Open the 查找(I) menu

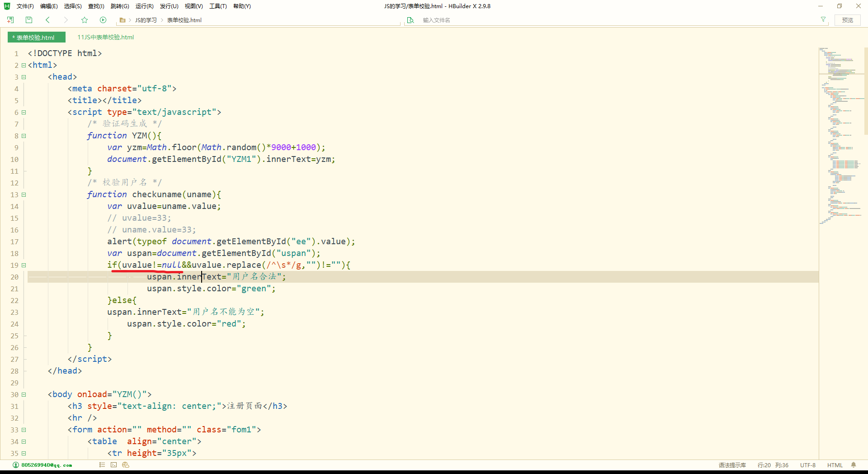click(x=96, y=6)
